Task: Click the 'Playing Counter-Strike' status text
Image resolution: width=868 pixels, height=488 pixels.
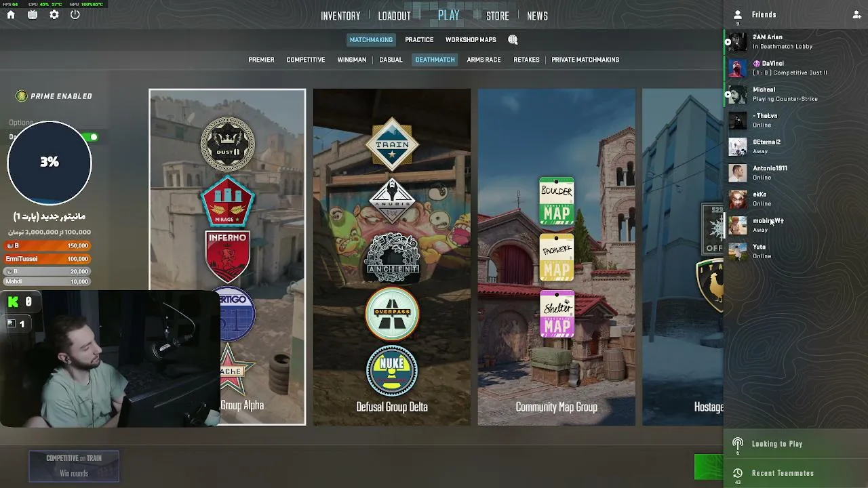Action: [x=785, y=99]
